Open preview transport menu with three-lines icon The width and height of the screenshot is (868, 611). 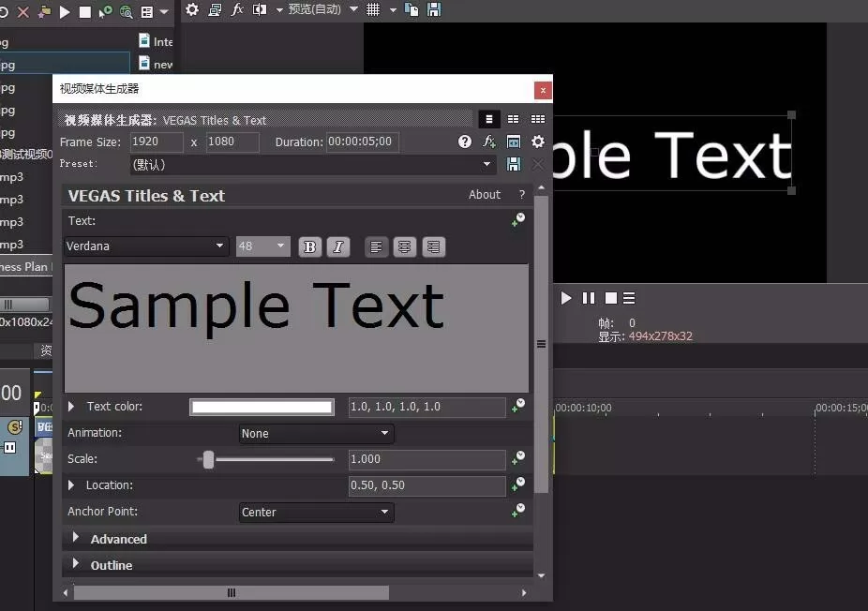629,298
